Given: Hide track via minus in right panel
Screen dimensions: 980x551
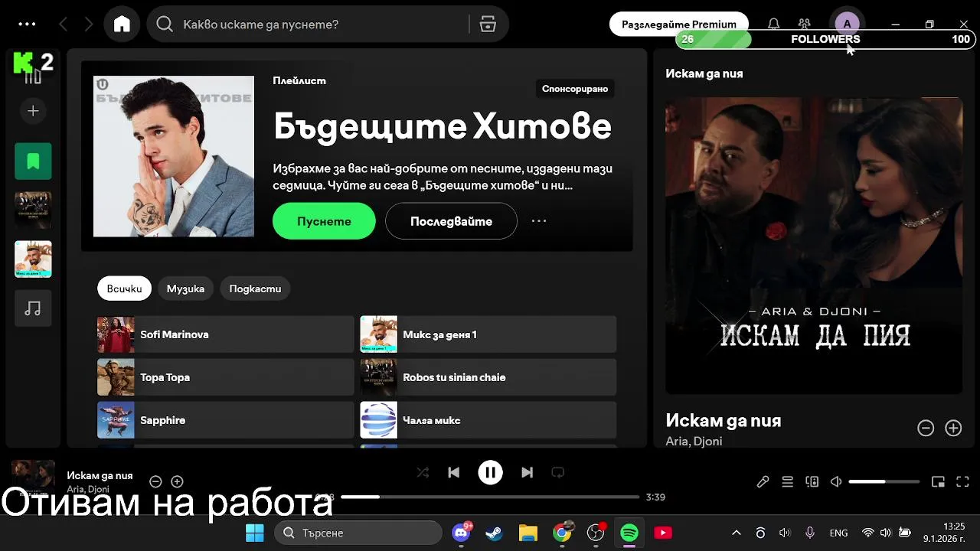Looking at the screenshot, I should click(926, 429).
